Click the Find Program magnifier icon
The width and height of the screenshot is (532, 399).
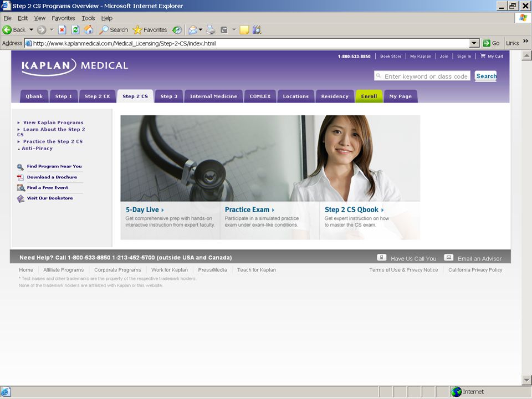click(x=21, y=167)
